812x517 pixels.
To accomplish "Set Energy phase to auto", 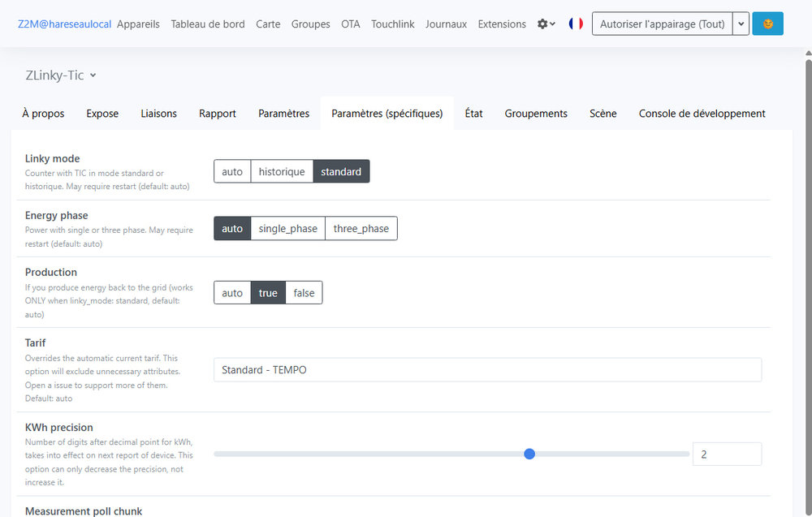I will click(232, 228).
